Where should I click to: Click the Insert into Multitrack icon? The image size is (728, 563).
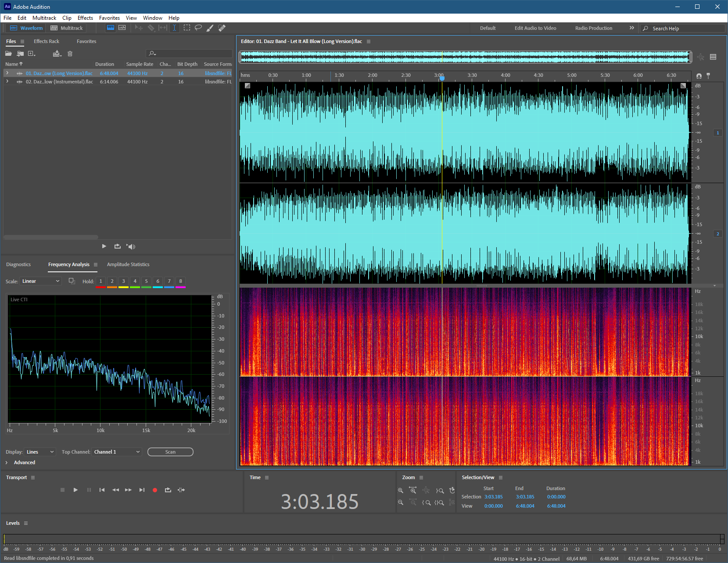click(57, 54)
